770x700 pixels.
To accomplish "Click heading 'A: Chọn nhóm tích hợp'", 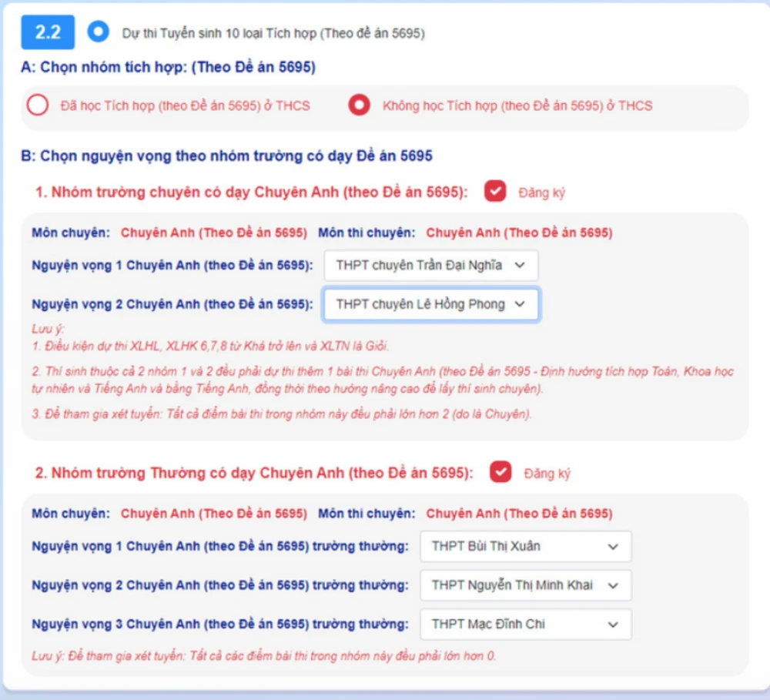I will click(x=168, y=67).
